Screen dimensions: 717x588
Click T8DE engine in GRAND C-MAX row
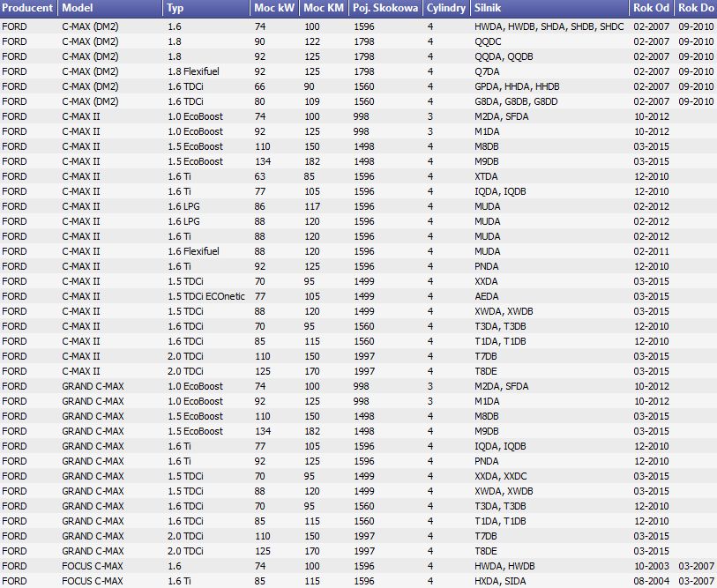486,552
